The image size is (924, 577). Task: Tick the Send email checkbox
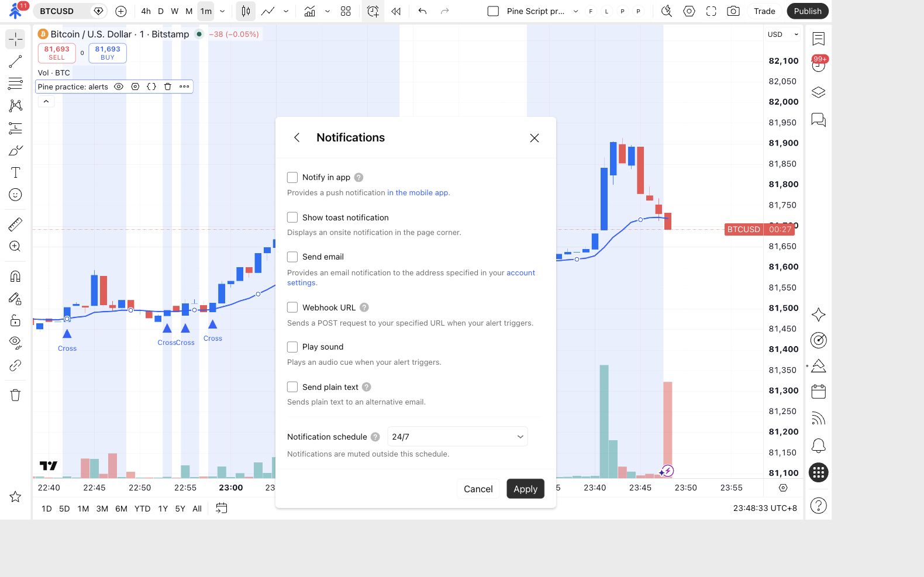292,257
